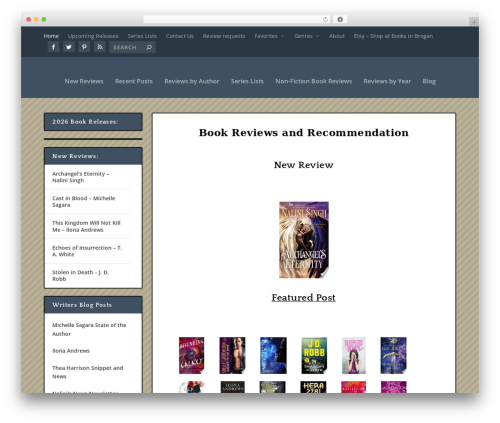Open Archangel's Eternity – Nalini Singh review link

pyautogui.click(x=81, y=177)
